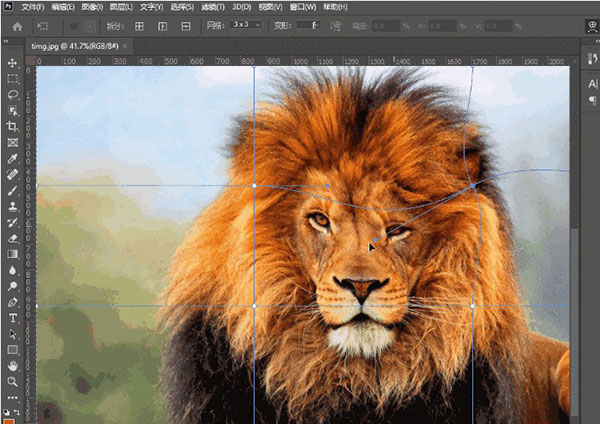The image size is (600, 424).
Task: Select the Zoom magnifier tool
Action: tap(12, 382)
